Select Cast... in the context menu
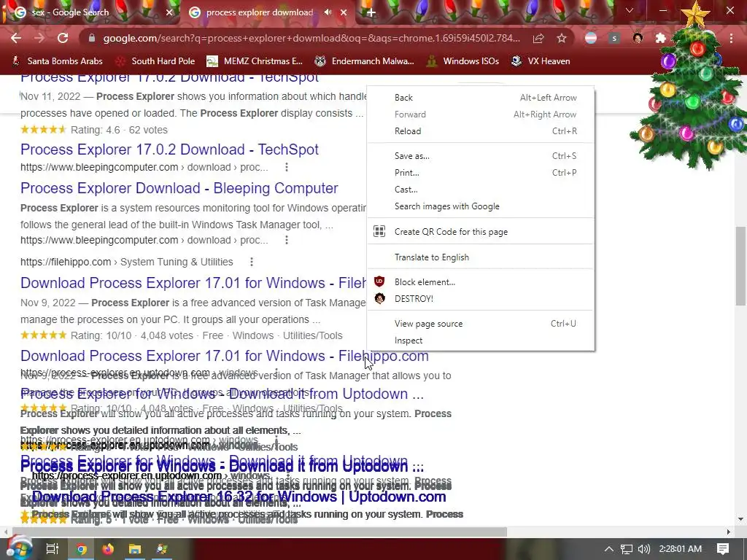 (x=481, y=189)
